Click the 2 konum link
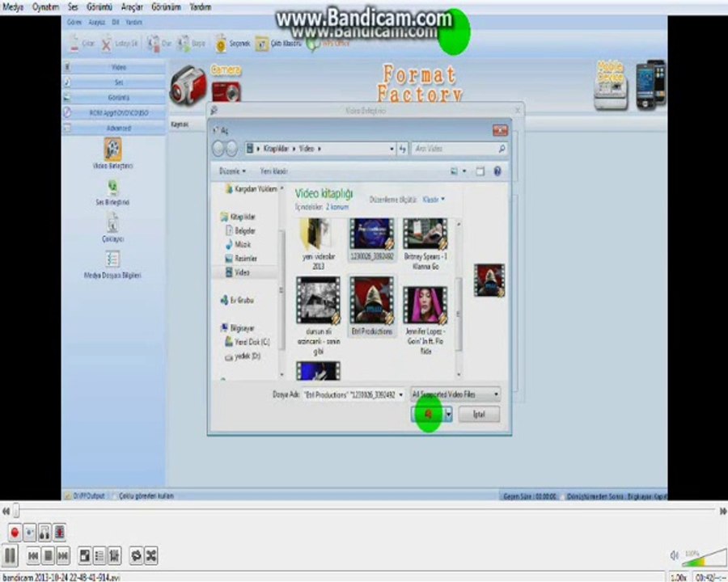Image resolution: width=728 pixels, height=582 pixels. (x=337, y=207)
